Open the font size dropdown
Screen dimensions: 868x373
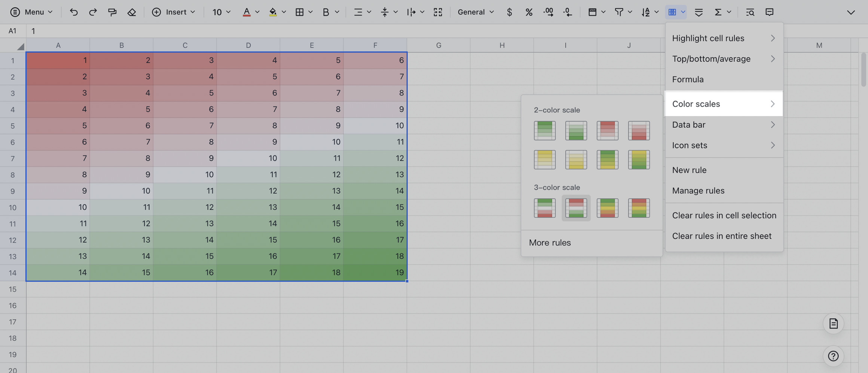(221, 12)
